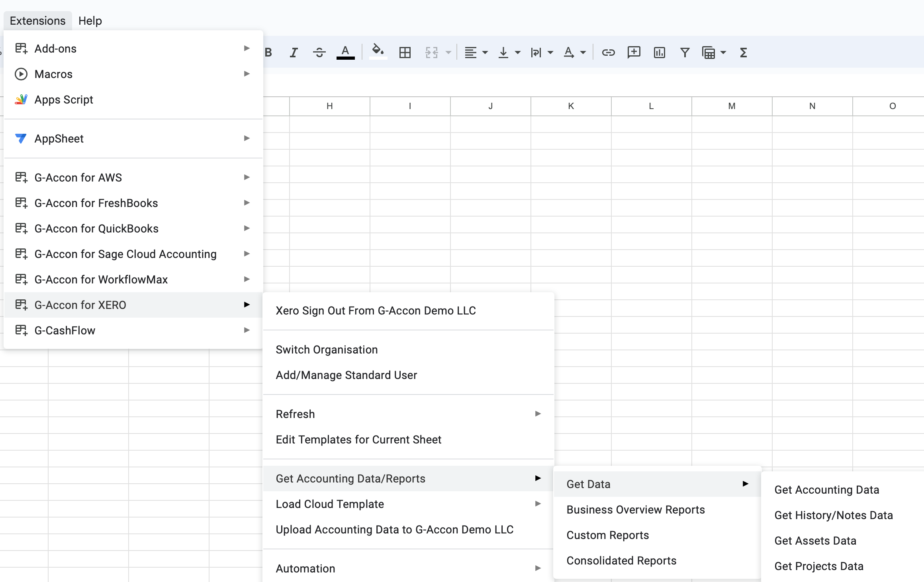The width and height of the screenshot is (924, 582).
Task: Create a filter using funnel icon
Action: coord(685,53)
